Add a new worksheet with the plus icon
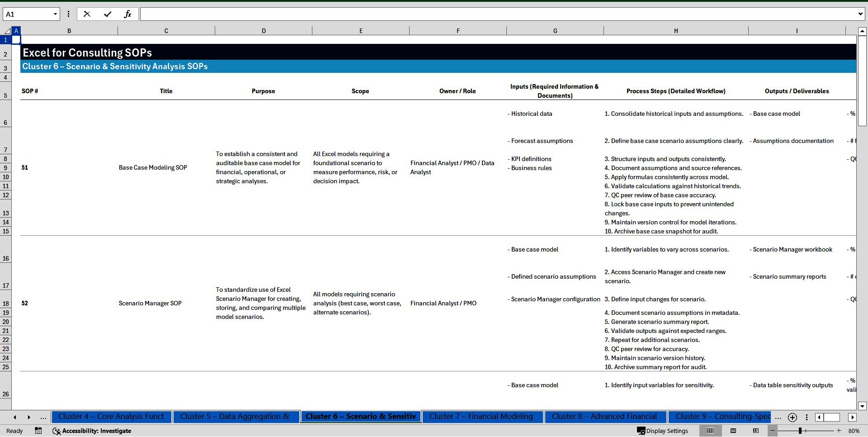 click(792, 417)
